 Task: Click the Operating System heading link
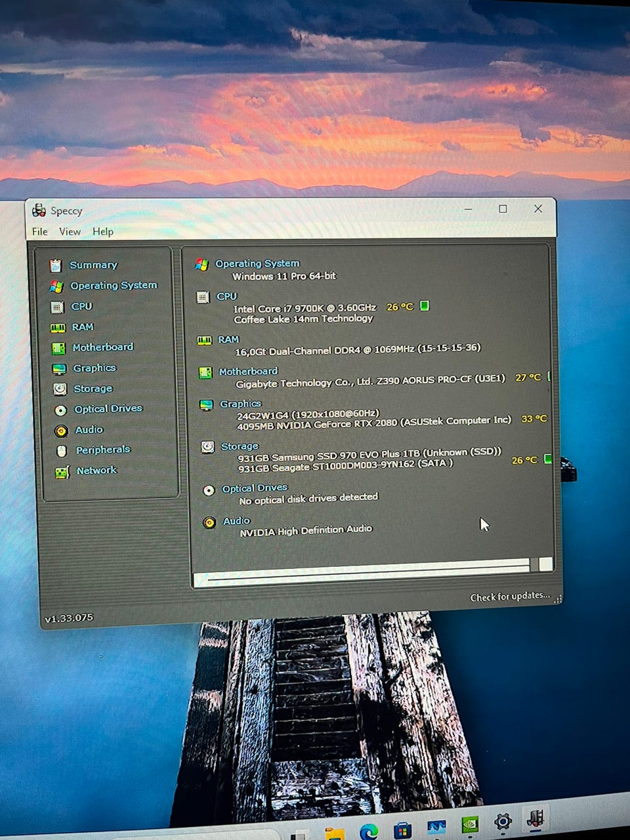click(x=257, y=264)
